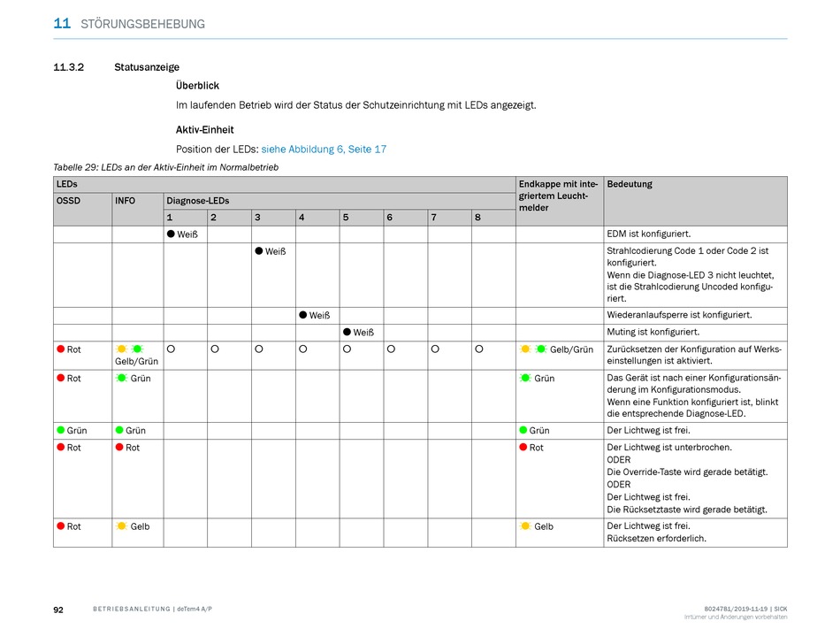Click the black LED dot in the Muting row

(347, 332)
